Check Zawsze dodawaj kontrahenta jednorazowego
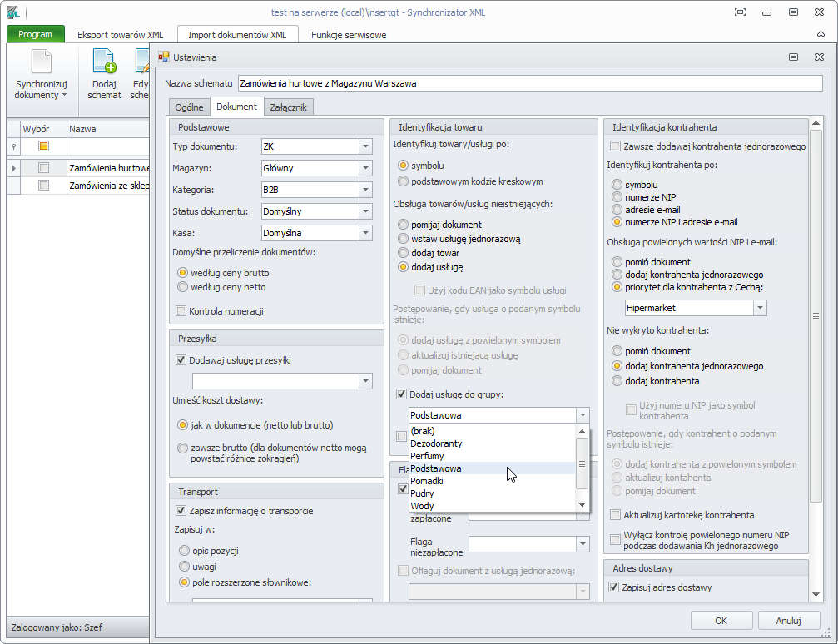Image resolution: width=838 pixels, height=644 pixels. [x=616, y=146]
